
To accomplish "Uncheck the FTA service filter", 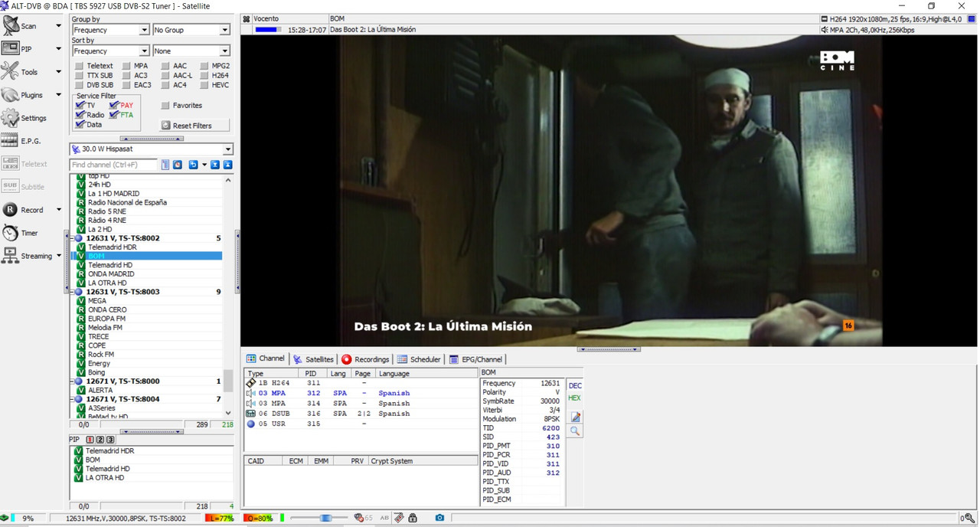I will click(115, 115).
